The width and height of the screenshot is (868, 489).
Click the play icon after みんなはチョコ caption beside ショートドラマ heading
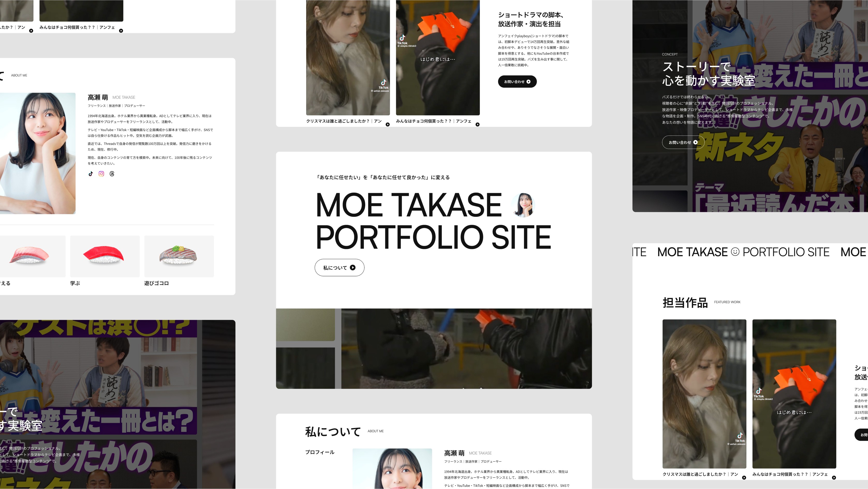pos(477,124)
